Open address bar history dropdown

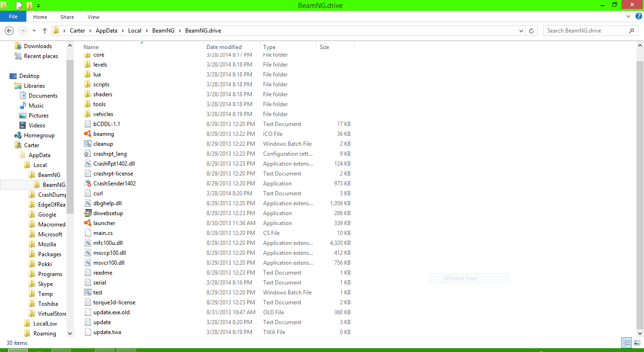pos(521,31)
